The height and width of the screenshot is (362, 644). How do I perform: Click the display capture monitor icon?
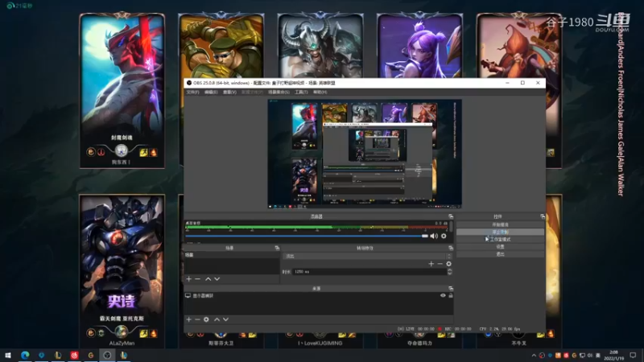click(x=188, y=295)
